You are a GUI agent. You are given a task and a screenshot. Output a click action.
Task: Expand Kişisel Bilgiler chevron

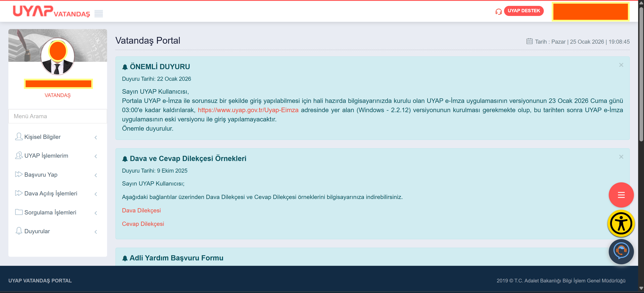click(96, 138)
